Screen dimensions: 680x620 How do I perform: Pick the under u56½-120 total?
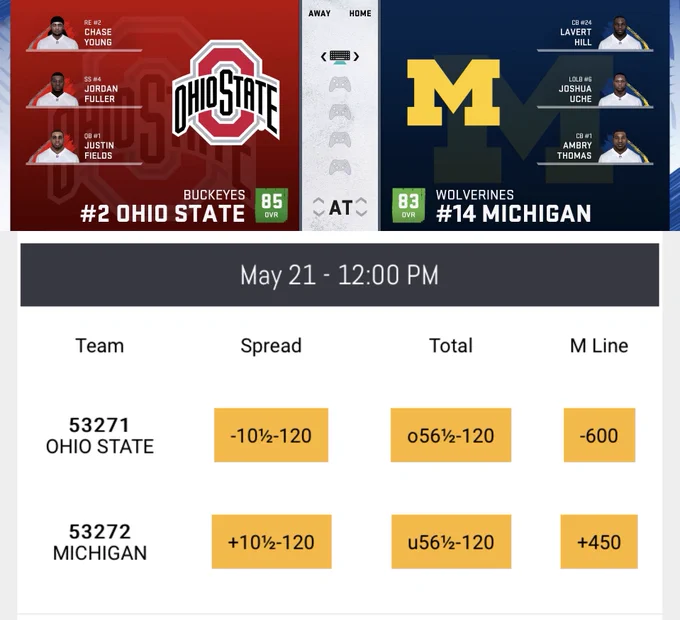click(x=451, y=542)
